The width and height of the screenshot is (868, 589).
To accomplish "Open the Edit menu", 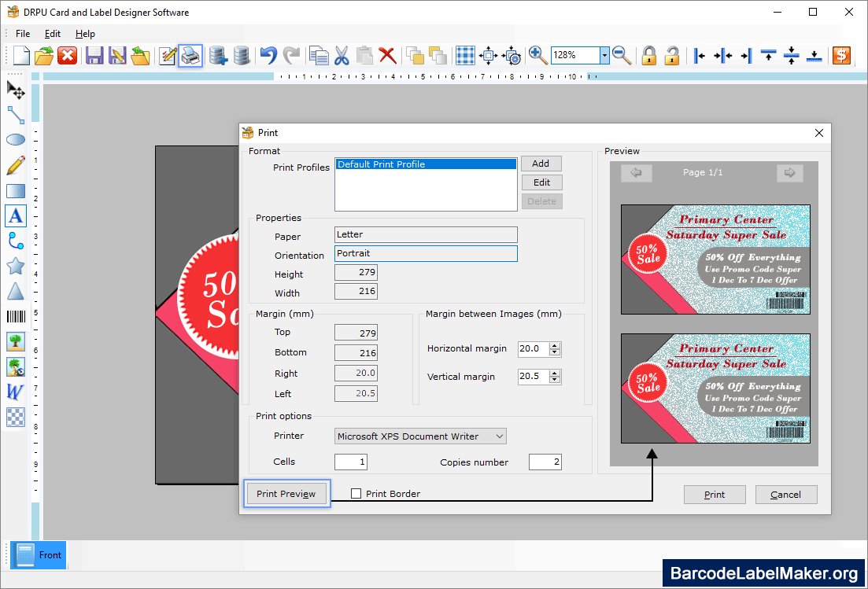I will (x=53, y=34).
